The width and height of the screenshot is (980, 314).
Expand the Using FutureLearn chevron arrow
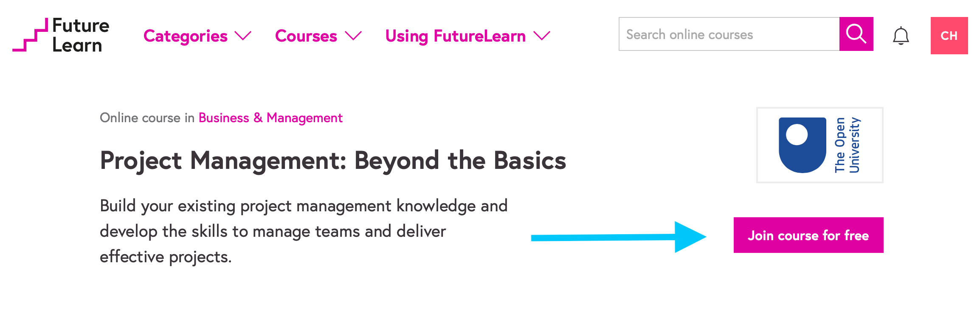542,36
